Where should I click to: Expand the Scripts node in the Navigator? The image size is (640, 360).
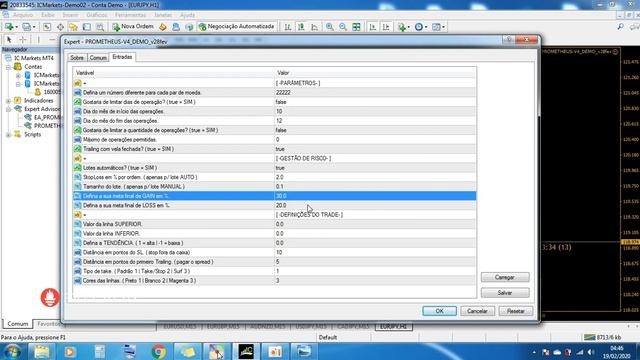click(x=8, y=134)
